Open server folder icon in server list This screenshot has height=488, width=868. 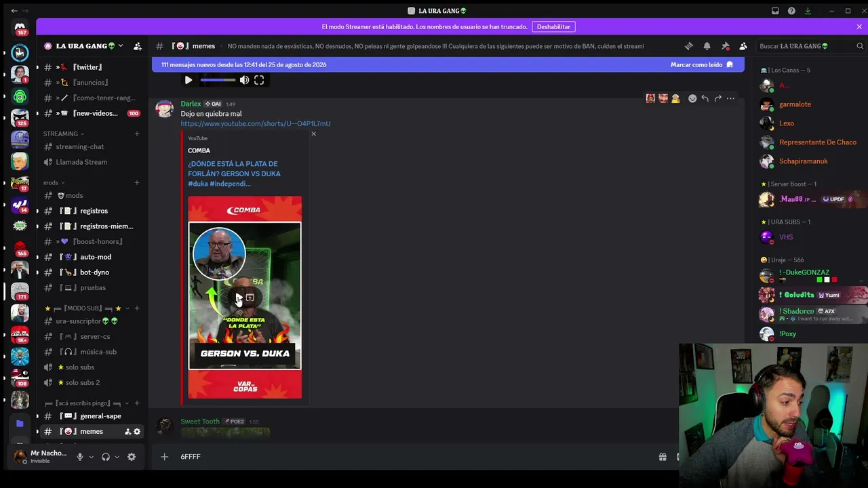(20, 424)
